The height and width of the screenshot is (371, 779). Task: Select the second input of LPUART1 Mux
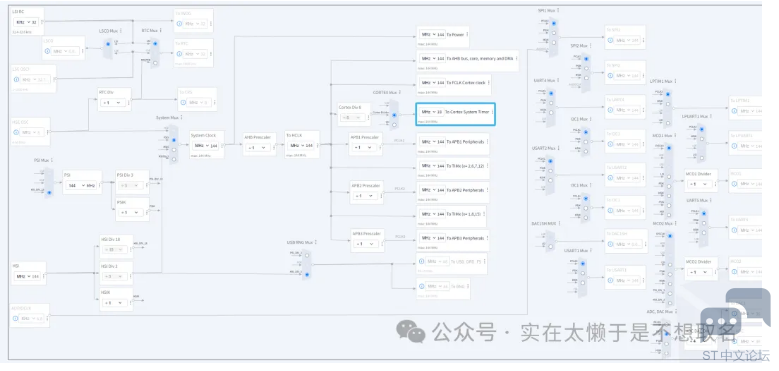[x=703, y=139]
